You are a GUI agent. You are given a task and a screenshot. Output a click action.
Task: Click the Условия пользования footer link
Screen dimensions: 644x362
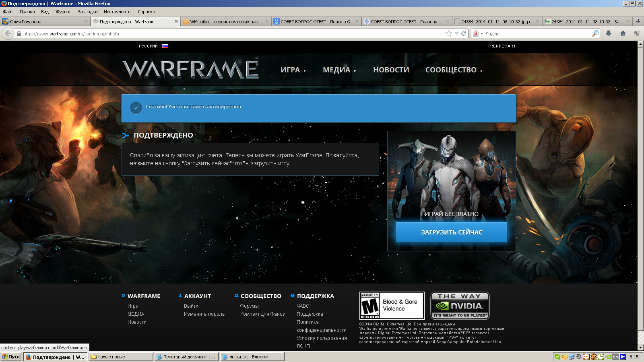click(322, 338)
